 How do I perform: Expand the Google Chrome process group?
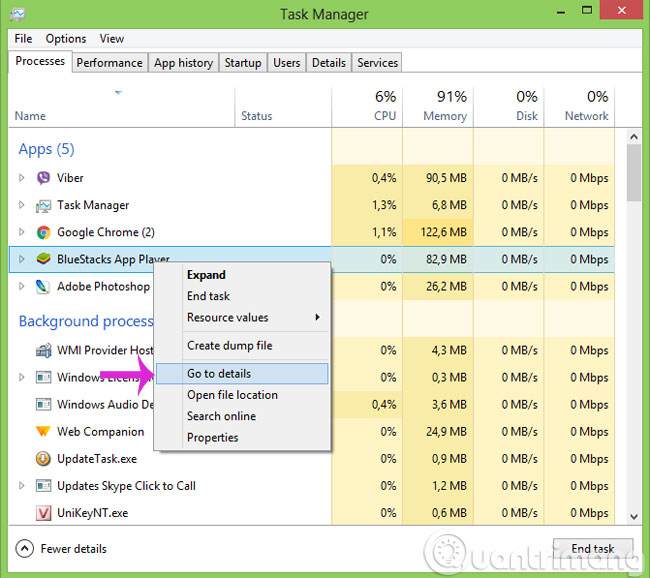tap(22, 232)
